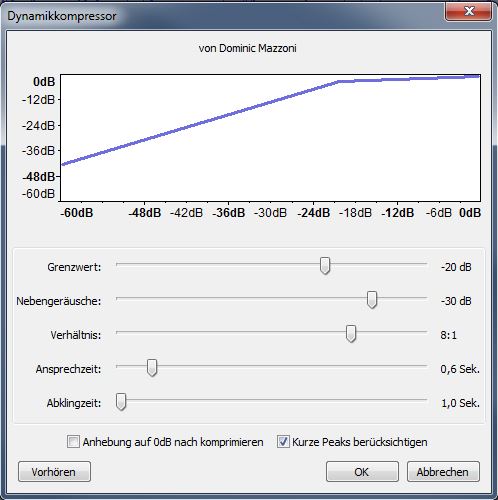Close the Dynamikkompressor dialog window
The width and height of the screenshot is (498, 500).
(x=468, y=11)
